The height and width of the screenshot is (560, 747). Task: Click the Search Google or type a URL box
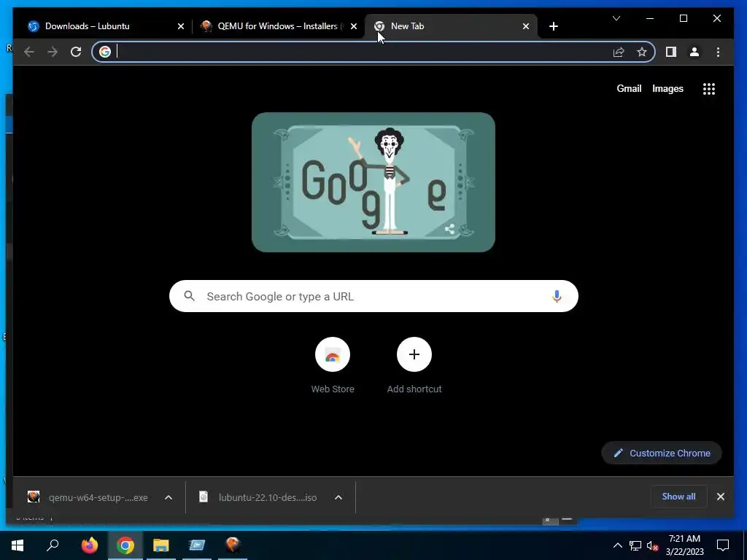click(x=373, y=296)
